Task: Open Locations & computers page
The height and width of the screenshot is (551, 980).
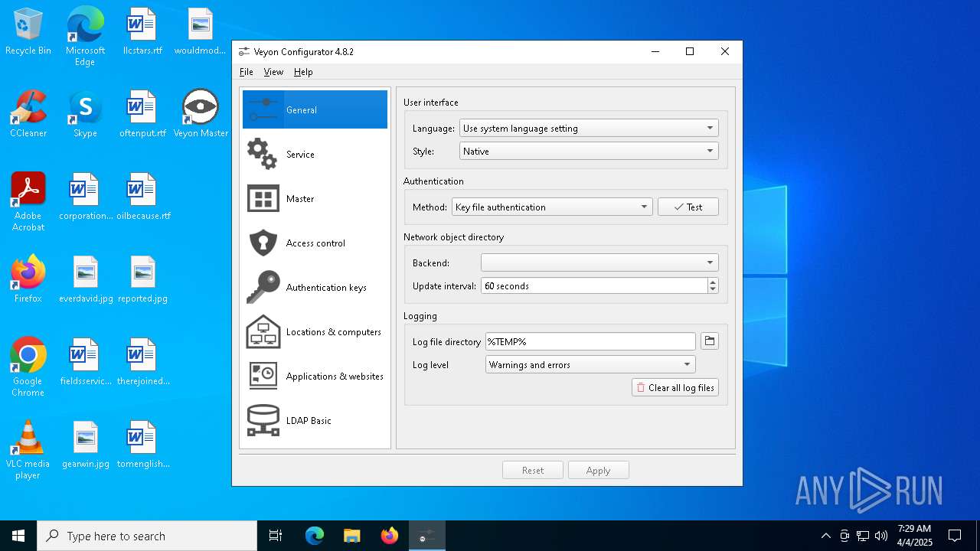Action: (x=315, y=331)
